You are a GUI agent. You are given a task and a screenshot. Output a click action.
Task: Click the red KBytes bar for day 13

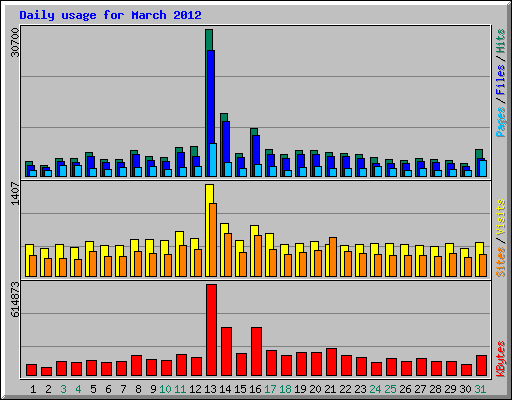coord(211,330)
